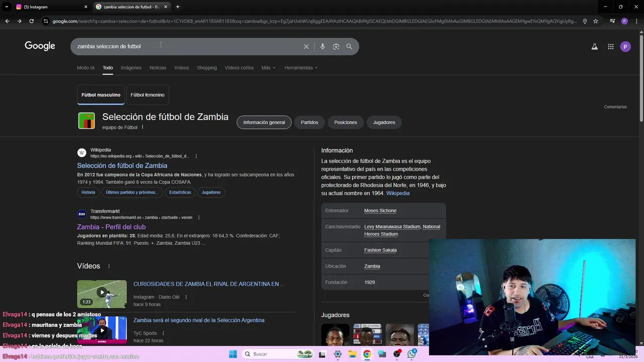Close the zambia seleccion de futbol tab
Screen dimensions: 644x362
pyautogui.click(x=166, y=7)
